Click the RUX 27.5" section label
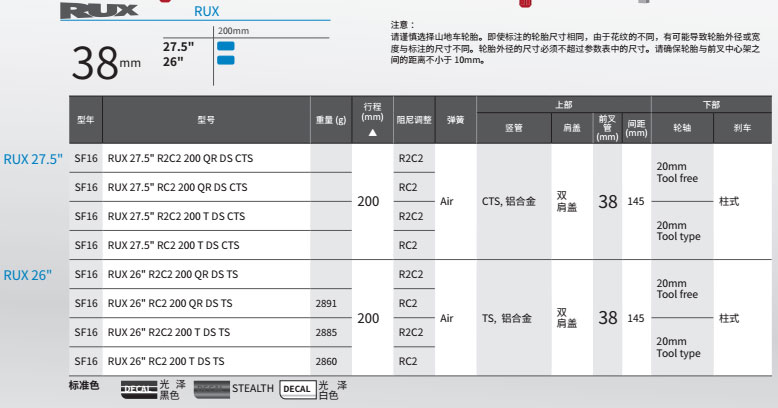778x408 pixels. [33, 159]
